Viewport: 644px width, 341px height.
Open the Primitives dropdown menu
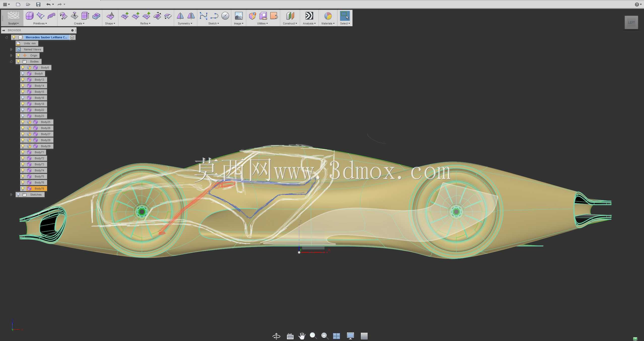(40, 23)
